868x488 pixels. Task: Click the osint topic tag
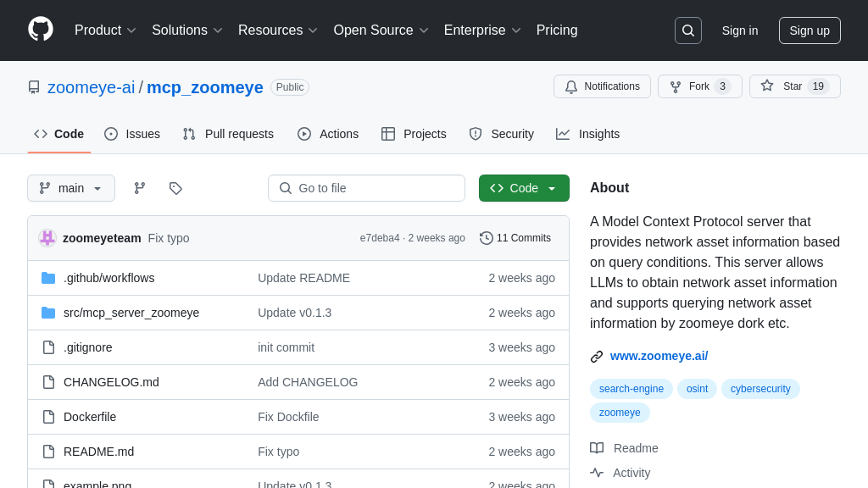click(697, 389)
